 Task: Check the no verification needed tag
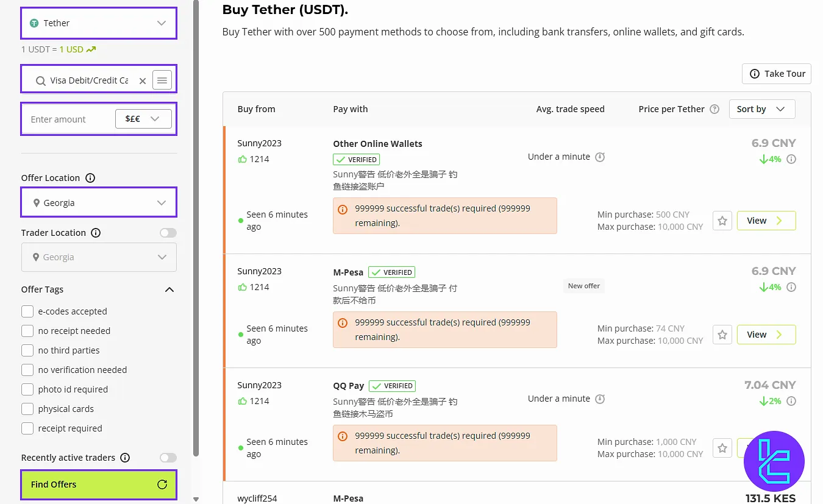27,370
